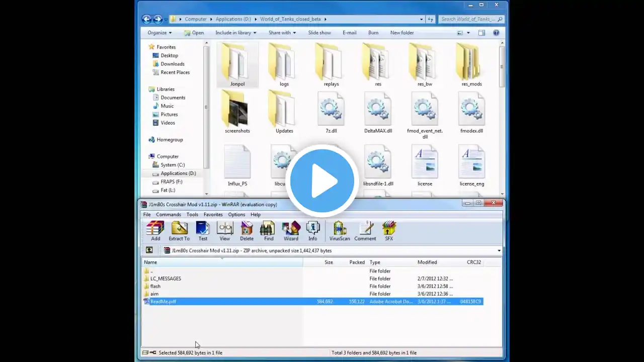Select the LC_MESSAGES folder in archive list
The height and width of the screenshot is (362, 644).
(x=166, y=279)
